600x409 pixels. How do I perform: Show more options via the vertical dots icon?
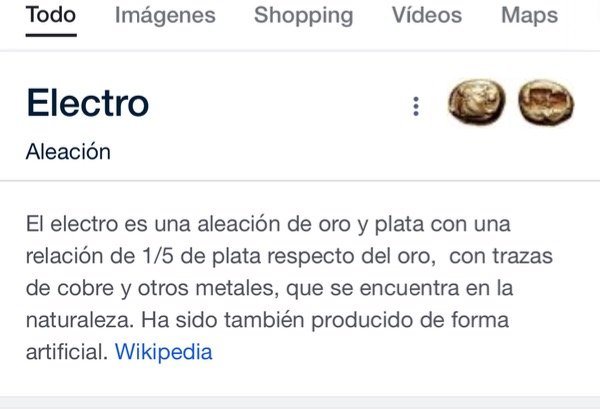(x=416, y=106)
